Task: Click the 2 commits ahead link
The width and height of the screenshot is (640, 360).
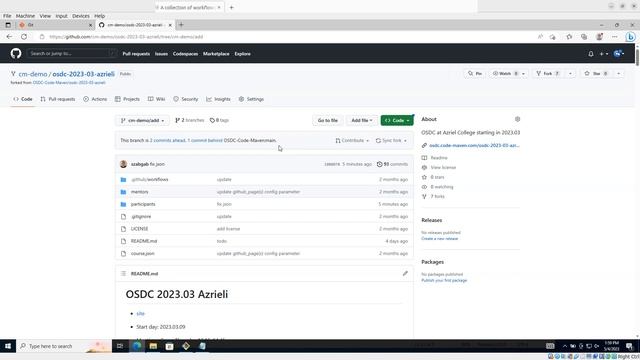Action: click(168, 140)
